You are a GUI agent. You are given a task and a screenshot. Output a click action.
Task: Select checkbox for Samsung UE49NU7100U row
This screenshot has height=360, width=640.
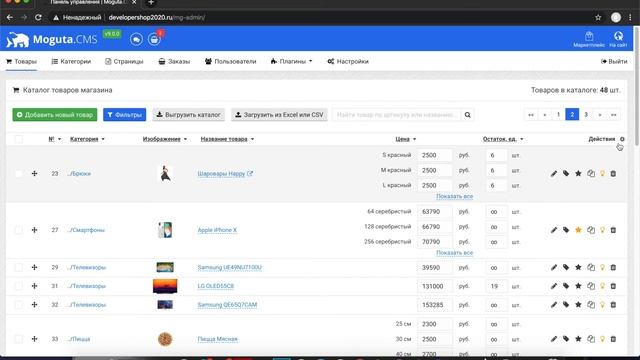point(19,268)
